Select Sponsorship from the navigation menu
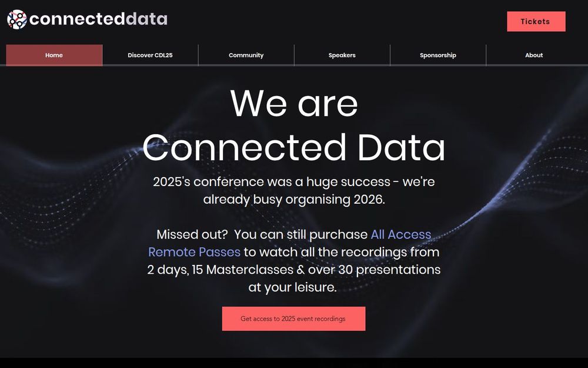Viewport: 588px width, 368px height. (x=437, y=55)
